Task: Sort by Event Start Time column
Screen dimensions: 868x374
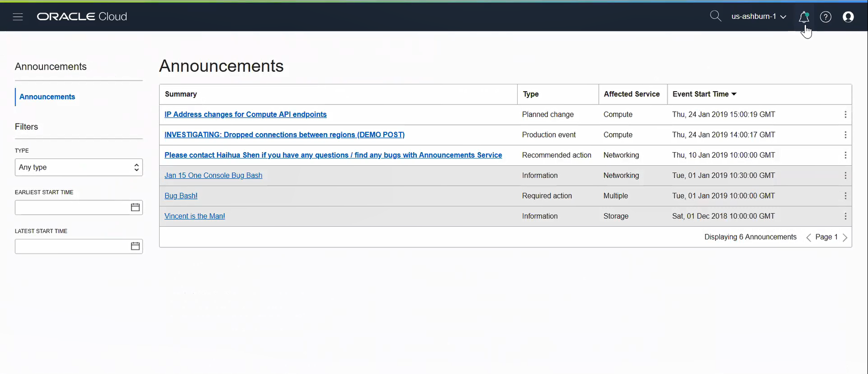Action: [704, 94]
